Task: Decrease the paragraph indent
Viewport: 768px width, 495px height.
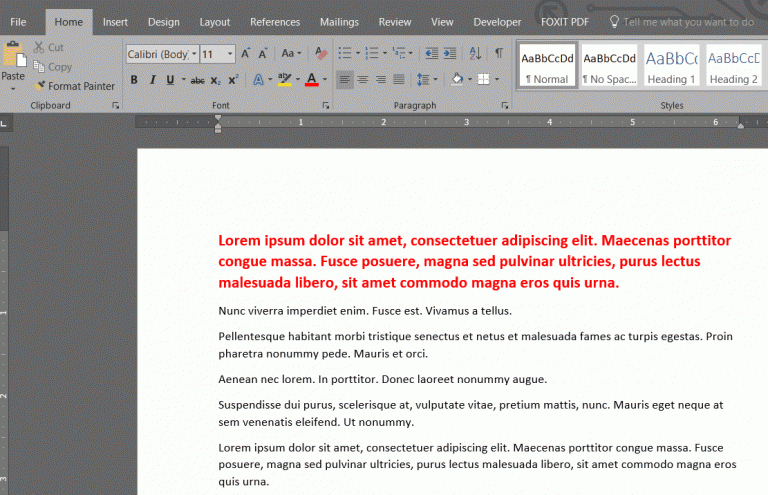Action: (x=432, y=53)
